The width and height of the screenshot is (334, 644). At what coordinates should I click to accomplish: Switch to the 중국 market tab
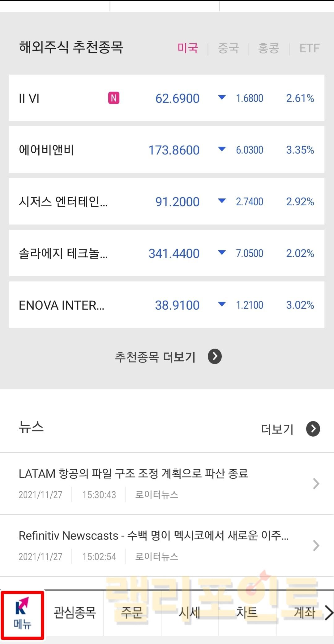click(x=228, y=48)
